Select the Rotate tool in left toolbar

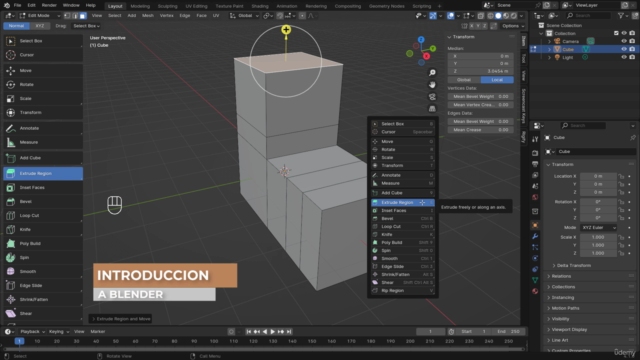(43, 84)
